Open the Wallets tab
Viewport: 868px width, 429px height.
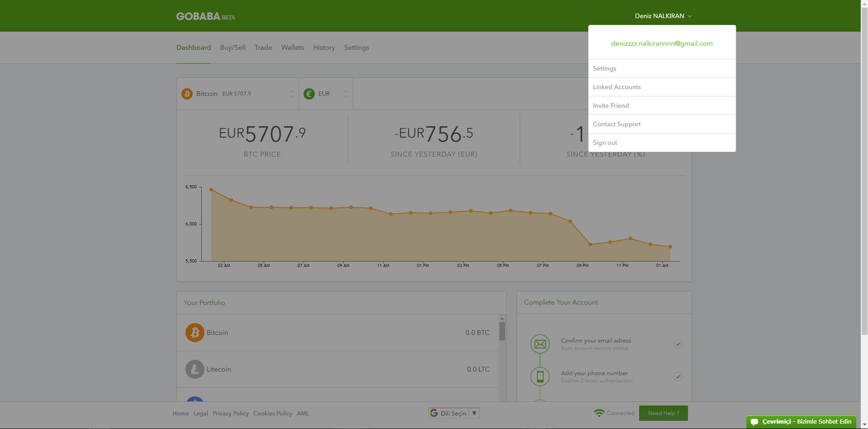click(x=293, y=48)
